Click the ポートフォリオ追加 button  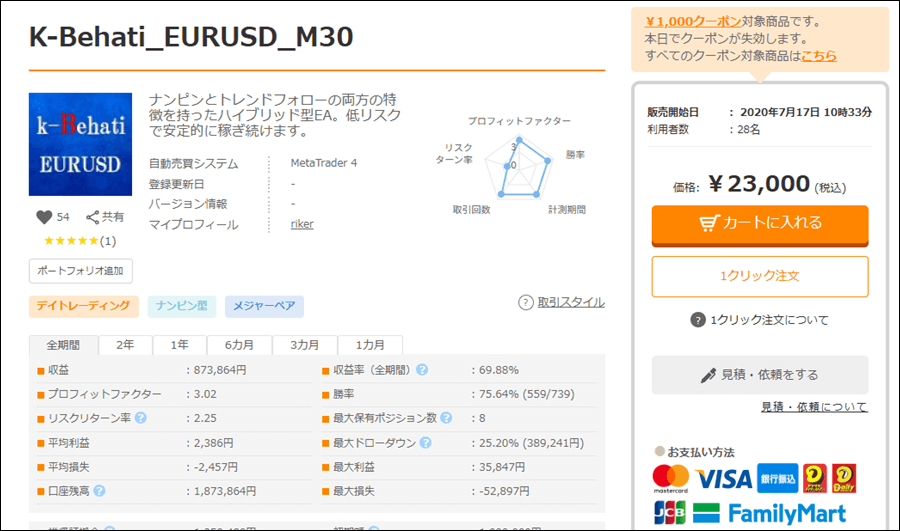80,271
